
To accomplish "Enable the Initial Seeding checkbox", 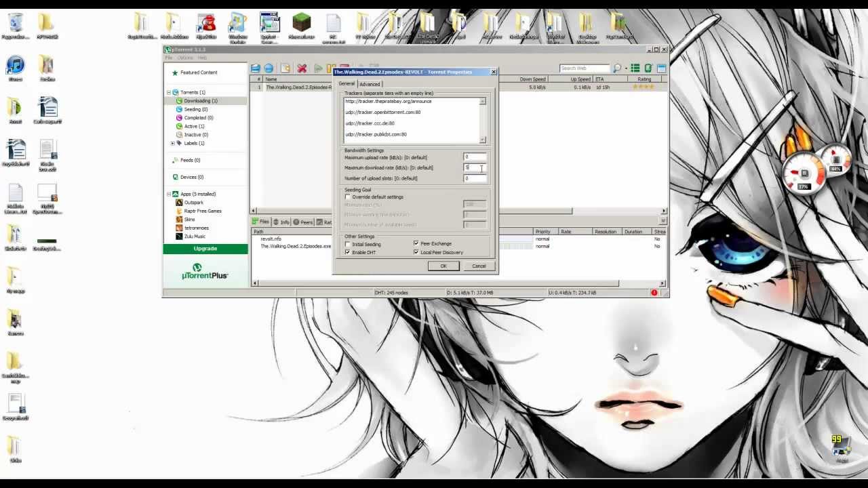I will click(x=348, y=244).
